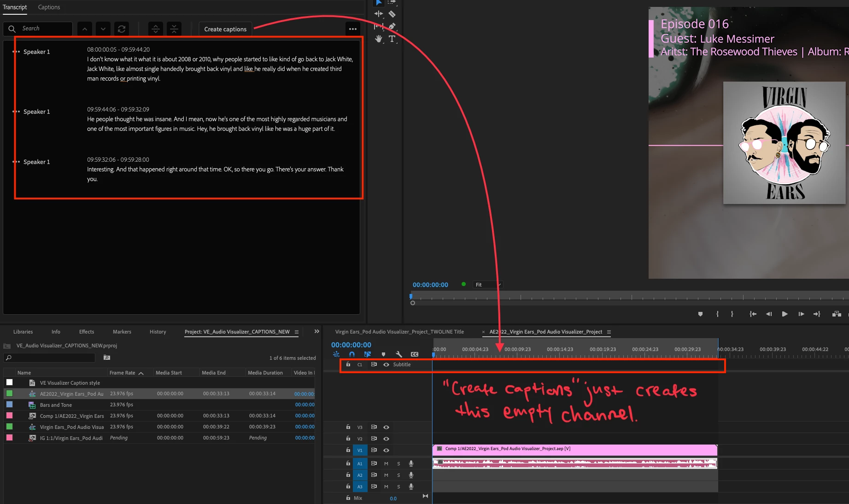849x504 pixels.
Task: Click the pink Comp 1 video clip
Action: 574,449
